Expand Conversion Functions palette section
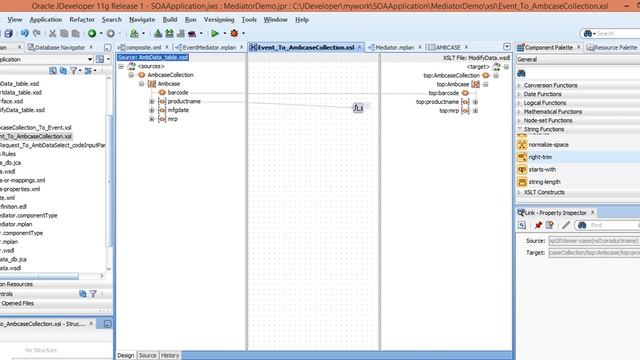This screenshot has height=360, width=640. [x=520, y=85]
